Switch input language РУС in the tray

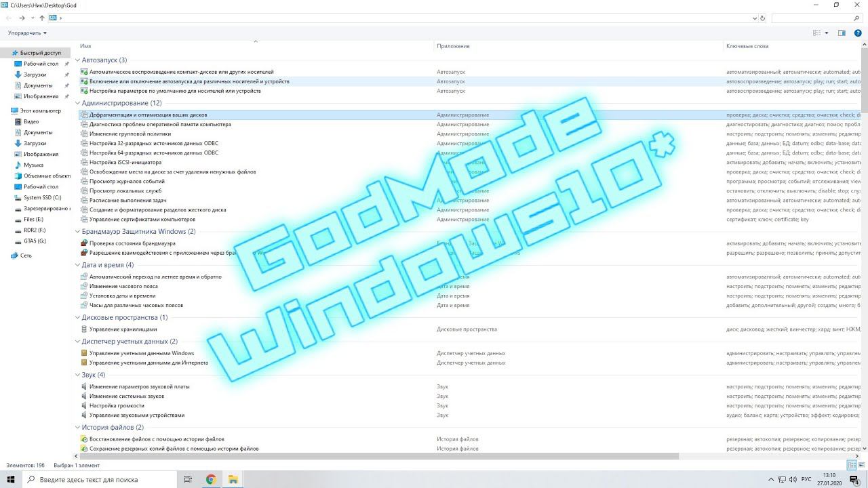[806, 479]
